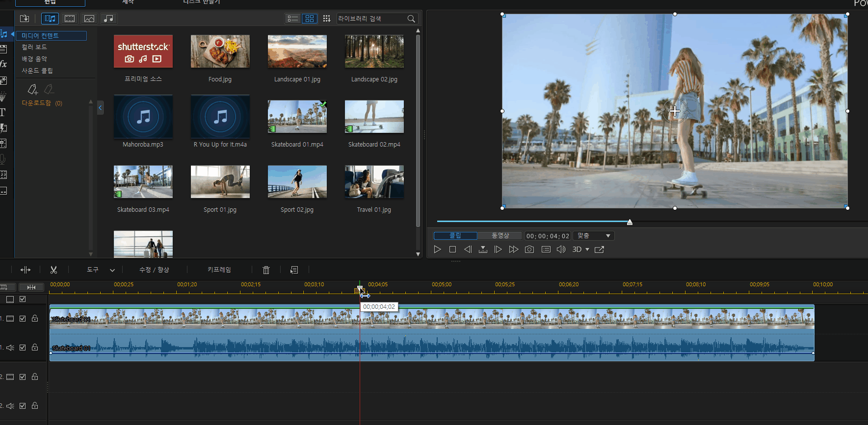Toggle video track 1 enable checkbox
The height and width of the screenshot is (425, 868).
(23, 319)
